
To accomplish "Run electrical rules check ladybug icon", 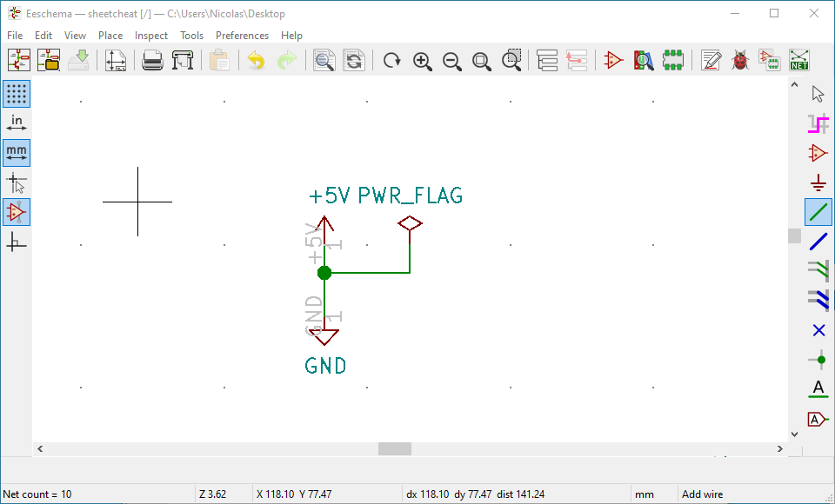I will [x=740, y=60].
